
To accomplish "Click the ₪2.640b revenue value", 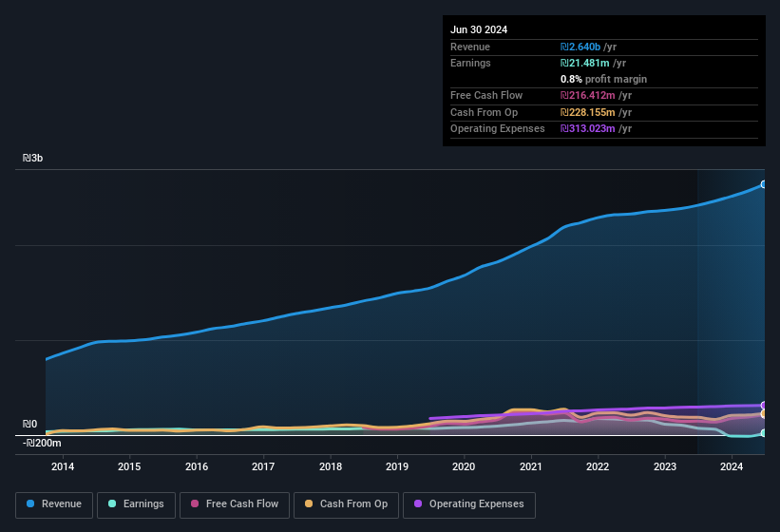I will [x=580, y=47].
